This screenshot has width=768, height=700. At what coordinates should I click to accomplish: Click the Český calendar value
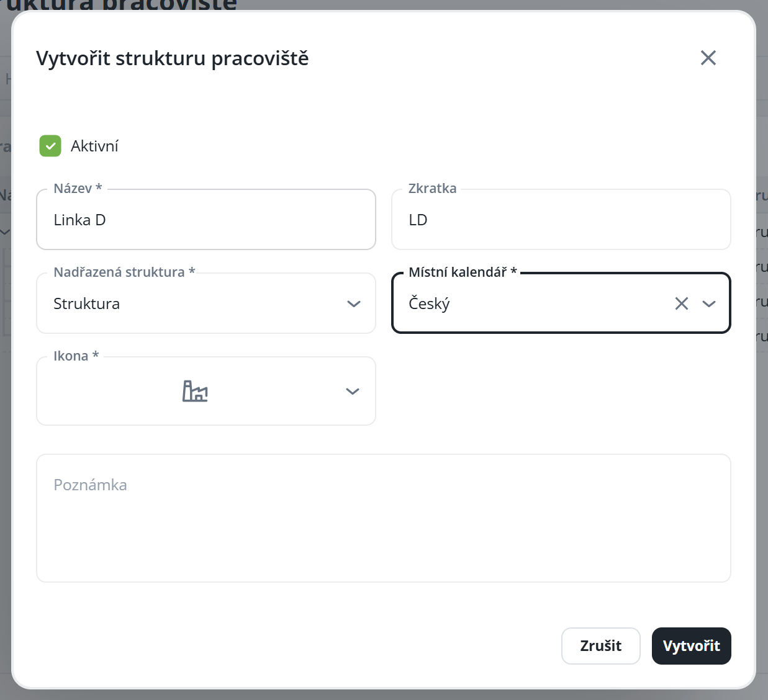tap(429, 303)
